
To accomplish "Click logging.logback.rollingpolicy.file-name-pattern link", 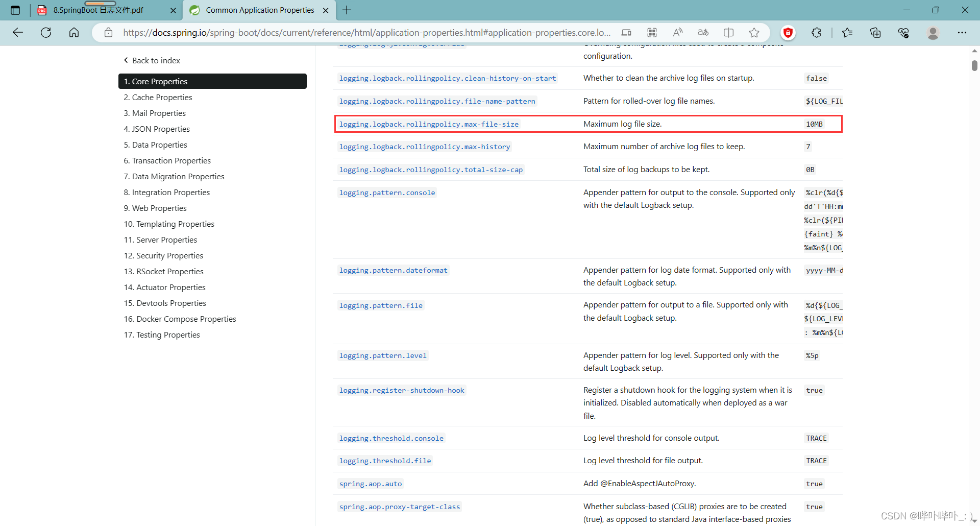I will (437, 101).
